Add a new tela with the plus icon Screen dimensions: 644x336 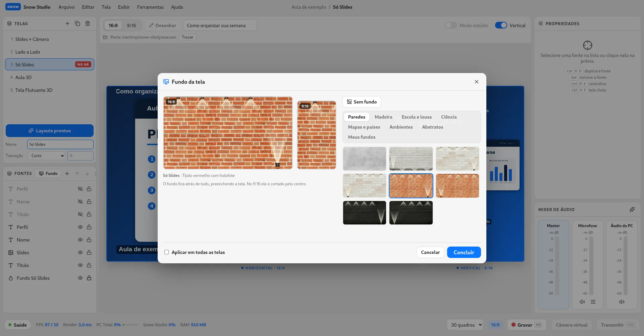click(x=67, y=23)
